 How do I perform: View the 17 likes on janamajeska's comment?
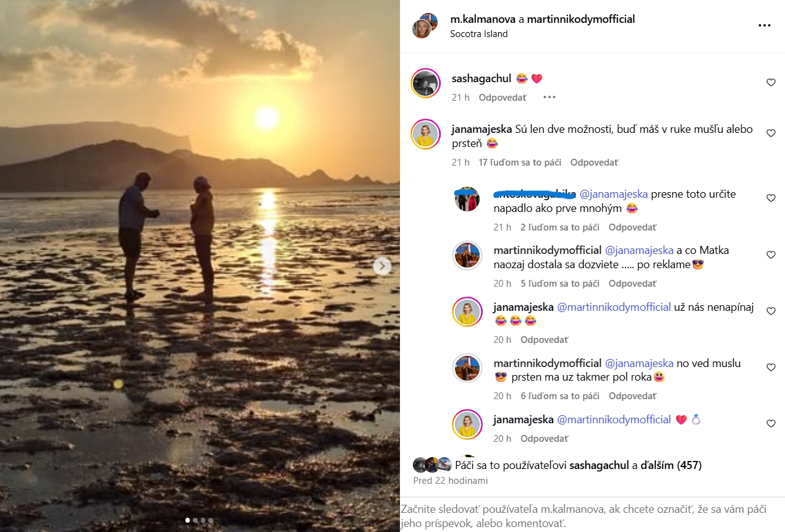(520, 163)
